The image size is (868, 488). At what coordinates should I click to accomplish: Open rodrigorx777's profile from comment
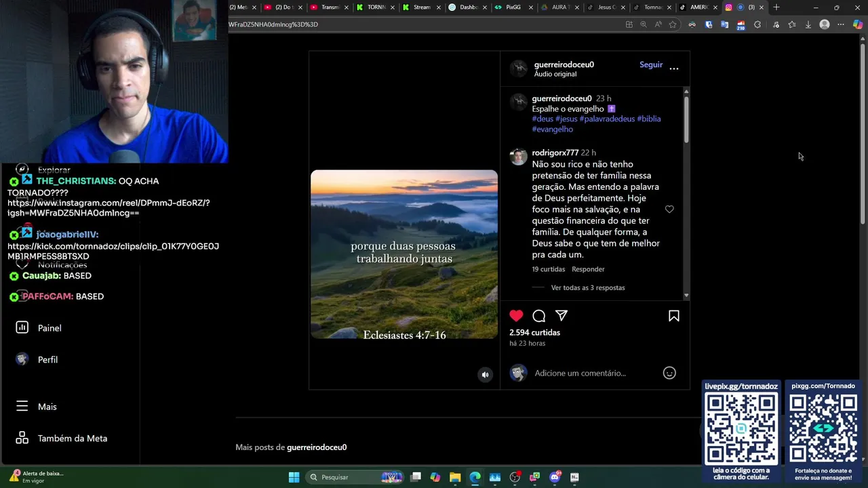[x=555, y=152]
